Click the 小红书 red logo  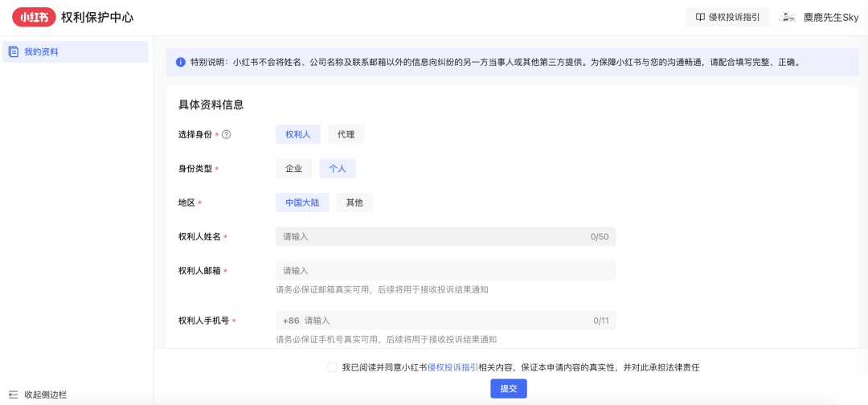coord(34,17)
